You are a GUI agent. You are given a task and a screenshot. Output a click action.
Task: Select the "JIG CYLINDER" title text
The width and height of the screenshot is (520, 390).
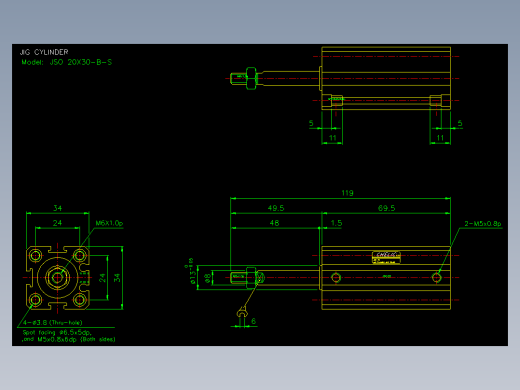[44, 52]
